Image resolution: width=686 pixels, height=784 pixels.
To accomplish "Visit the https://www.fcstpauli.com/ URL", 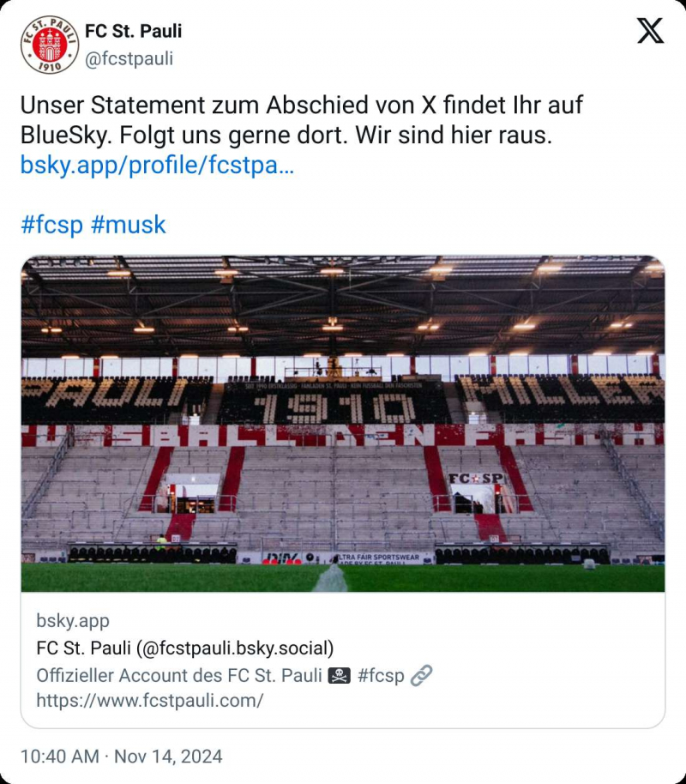I will point(149,701).
